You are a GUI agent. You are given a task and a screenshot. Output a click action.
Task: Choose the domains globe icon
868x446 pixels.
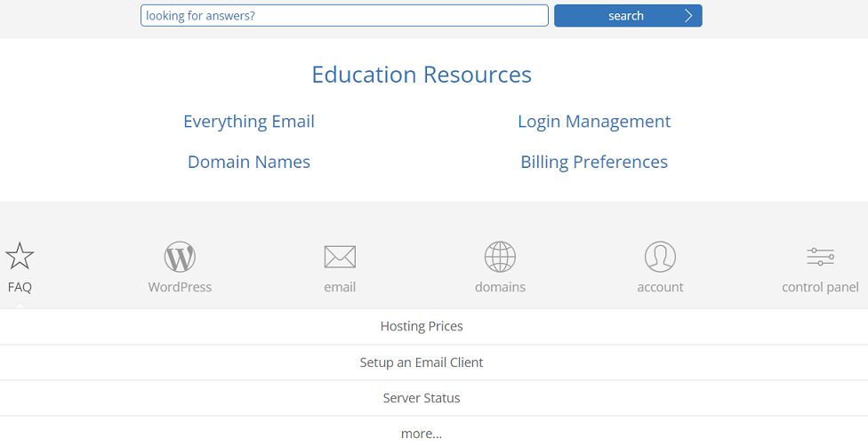500,257
